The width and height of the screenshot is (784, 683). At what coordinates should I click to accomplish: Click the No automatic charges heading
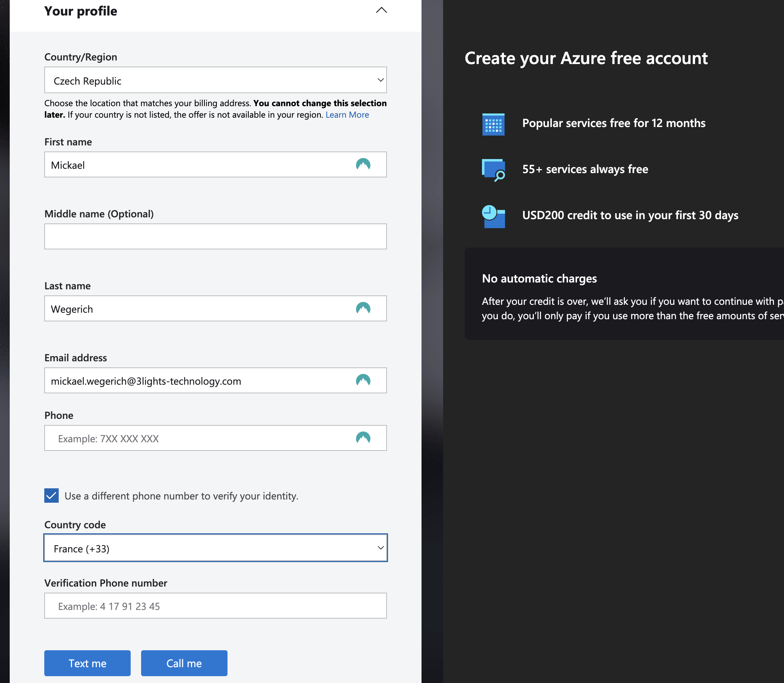pyautogui.click(x=540, y=279)
